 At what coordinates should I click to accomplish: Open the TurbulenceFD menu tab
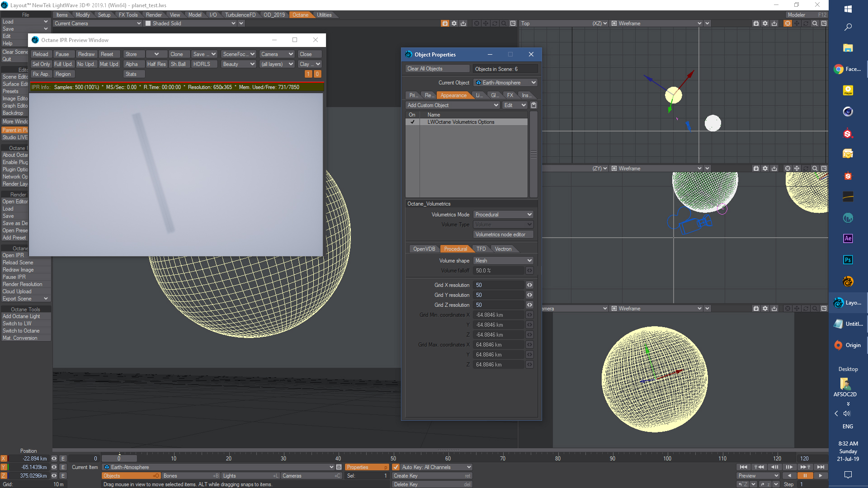240,14
